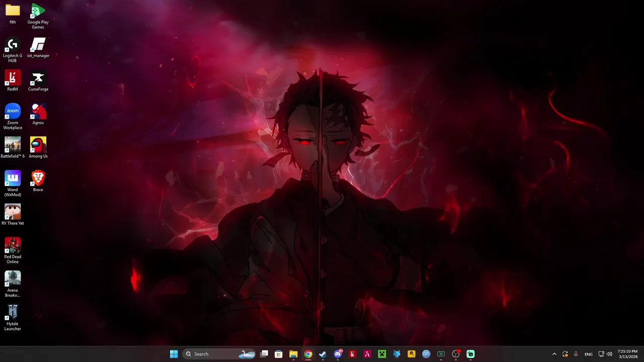Image resolution: width=644 pixels, height=362 pixels.
Task: Click the pink A-shaped icon on taskbar
Action: [367, 354]
